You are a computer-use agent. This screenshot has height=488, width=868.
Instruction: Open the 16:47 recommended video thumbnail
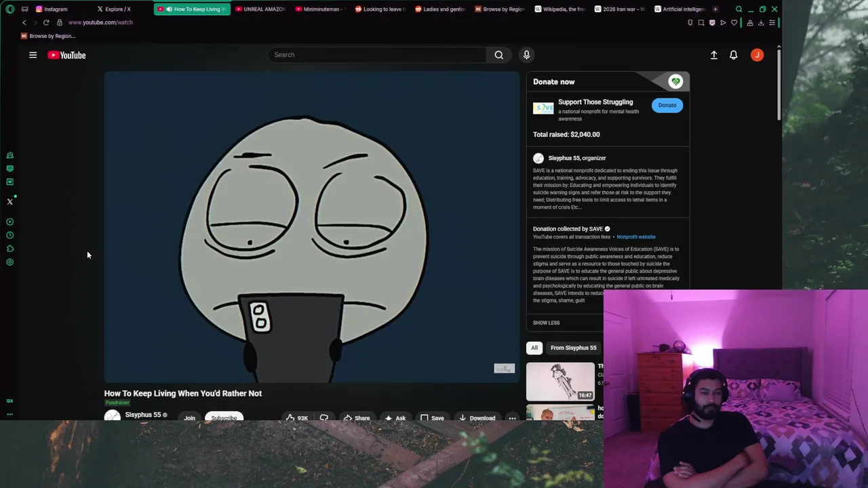tap(560, 382)
